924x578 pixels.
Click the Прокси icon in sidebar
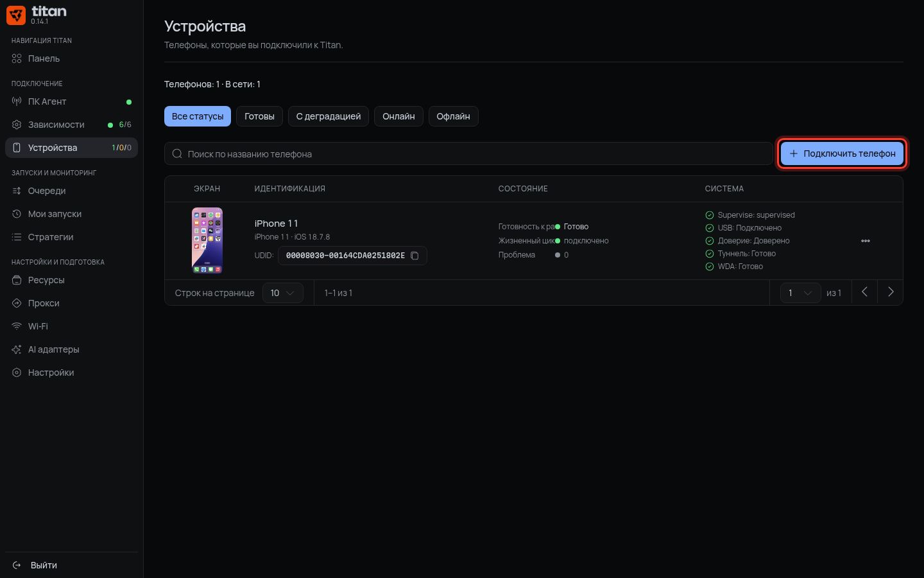[x=17, y=303]
